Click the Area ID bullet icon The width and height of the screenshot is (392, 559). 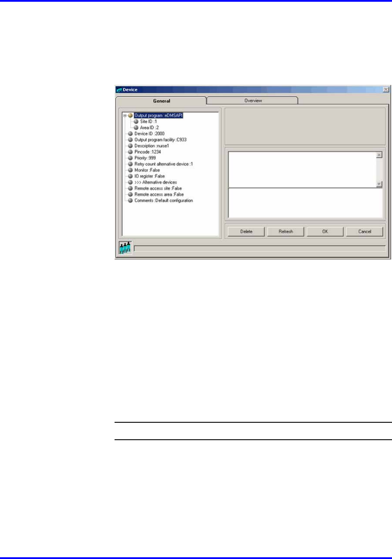(x=136, y=128)
